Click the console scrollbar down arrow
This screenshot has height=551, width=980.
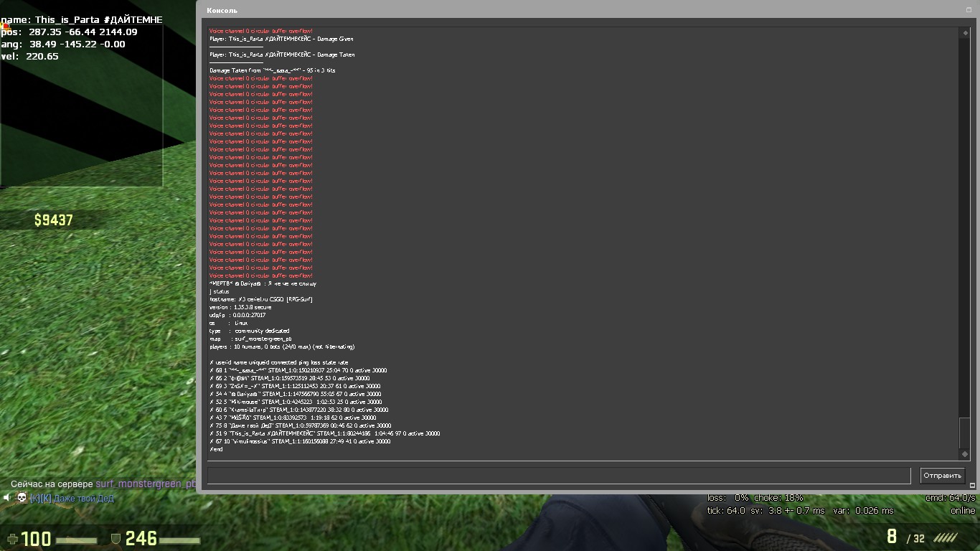pos(964,454)
